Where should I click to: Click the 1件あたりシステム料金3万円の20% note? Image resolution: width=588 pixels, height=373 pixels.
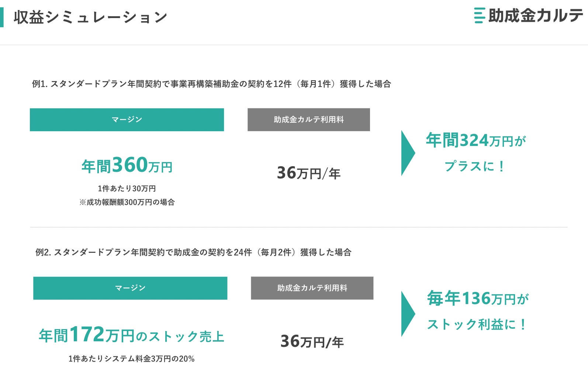131,359
